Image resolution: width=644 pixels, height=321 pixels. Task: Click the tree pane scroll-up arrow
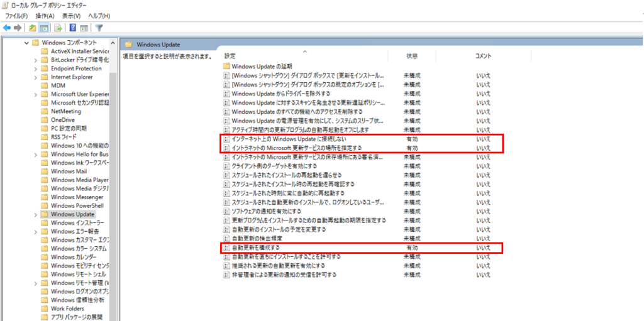tap(113, 42)
